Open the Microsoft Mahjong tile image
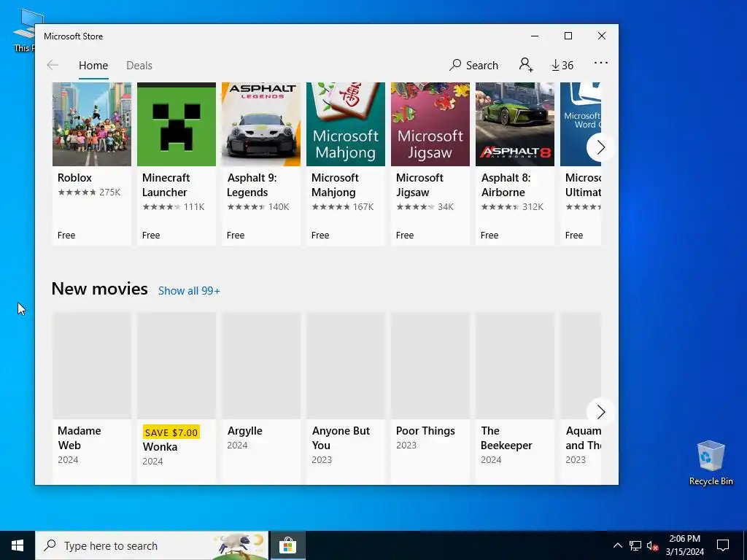Viewport: 747px width, 560px height. coord(346,124)
